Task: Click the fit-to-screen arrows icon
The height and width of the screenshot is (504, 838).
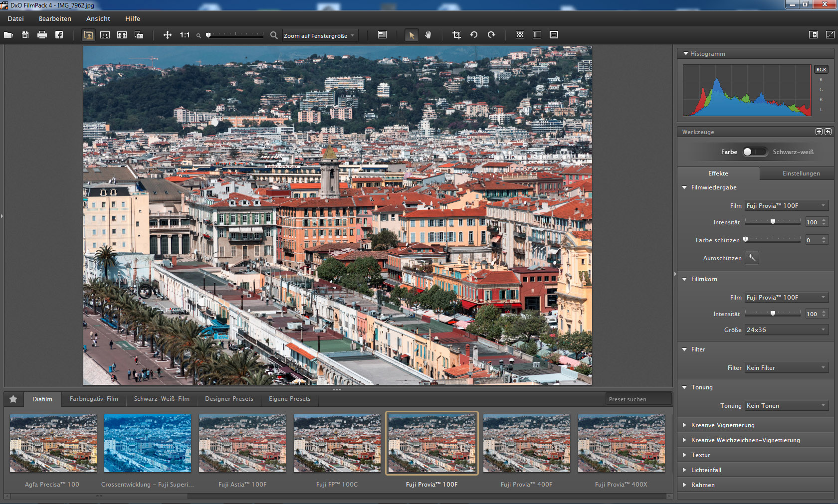Action: click(168, 35)
